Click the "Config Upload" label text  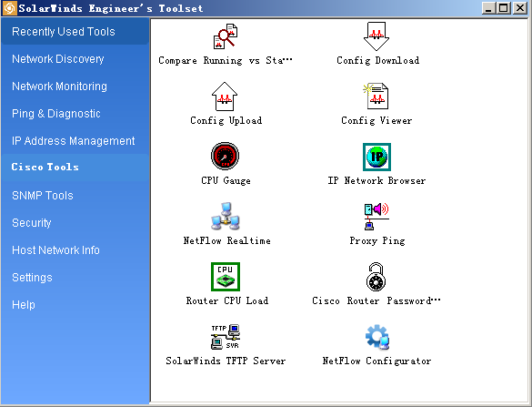click(x=226, y=120)
